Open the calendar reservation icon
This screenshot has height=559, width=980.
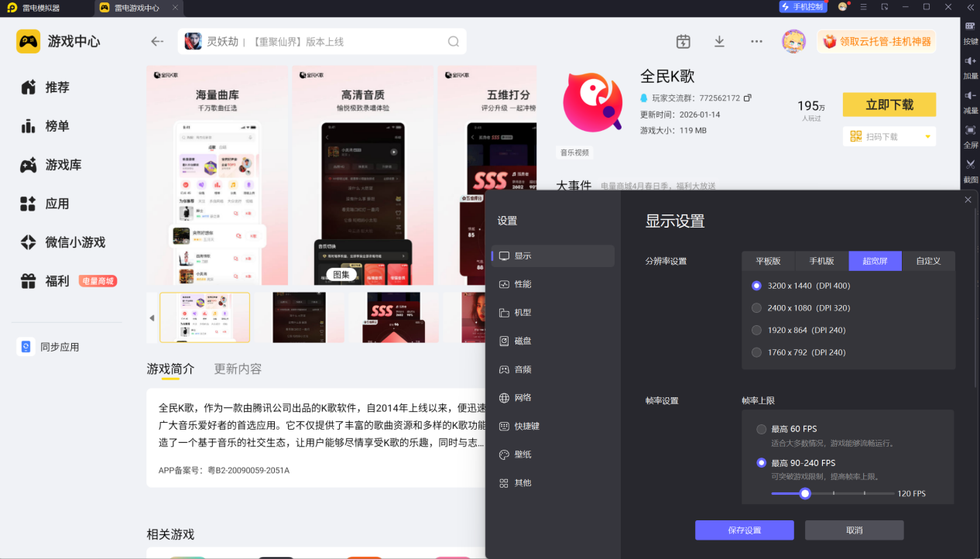(x=683, y=42)
